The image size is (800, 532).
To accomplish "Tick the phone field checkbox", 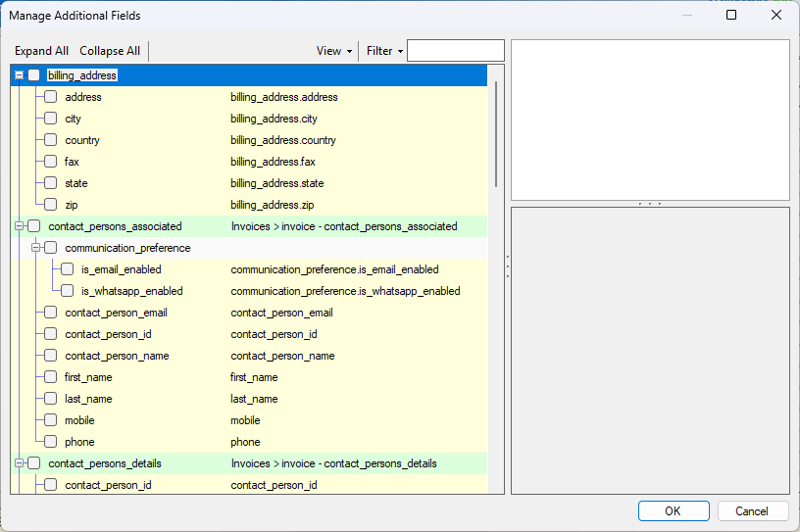I will tap(51, 442).
